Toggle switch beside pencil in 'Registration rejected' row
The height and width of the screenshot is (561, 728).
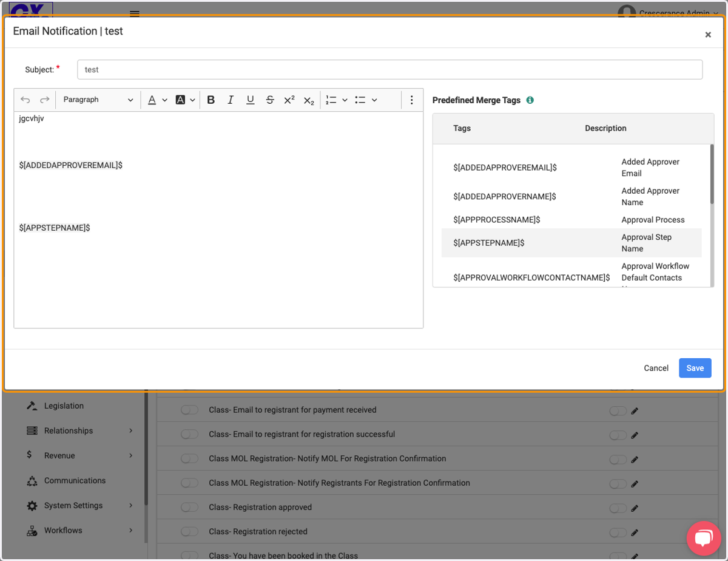click(618, 532)
